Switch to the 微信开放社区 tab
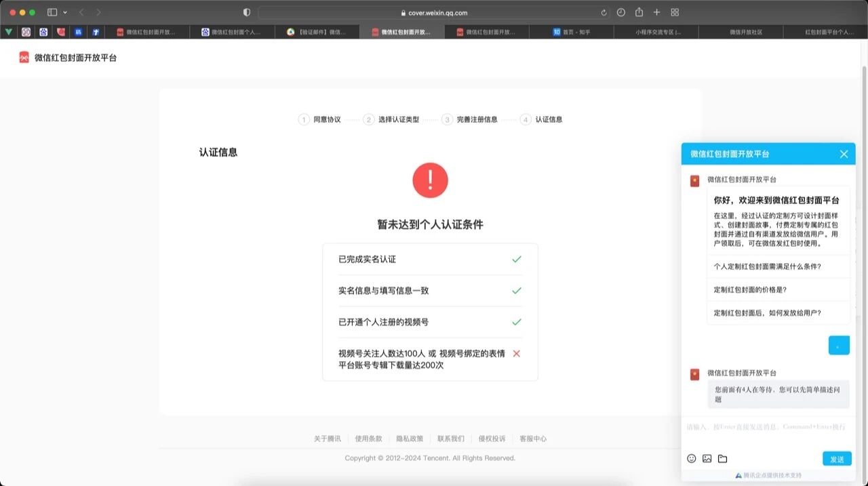The image size is (868, 486). point(741,32)
